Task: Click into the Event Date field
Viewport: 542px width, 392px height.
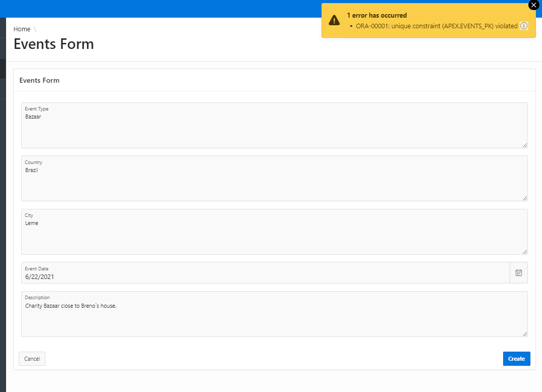Action: pos(265,273)
